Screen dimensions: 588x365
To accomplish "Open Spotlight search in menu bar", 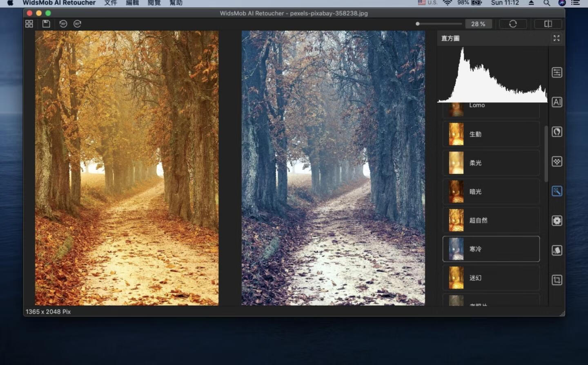I will tap(546, 3).
